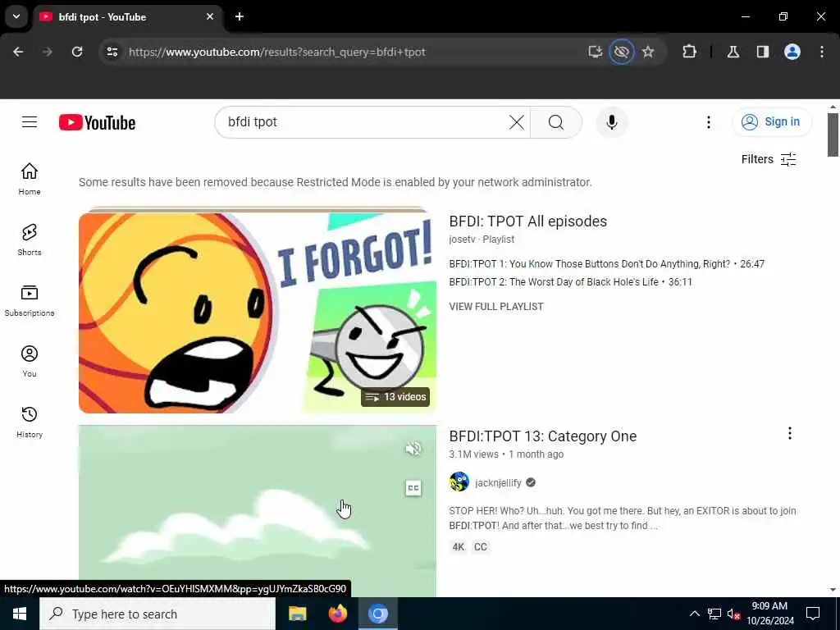Screen dimensions: 840x630
Task: Open the YouTube hamburger guide menu
Action: 30,122
